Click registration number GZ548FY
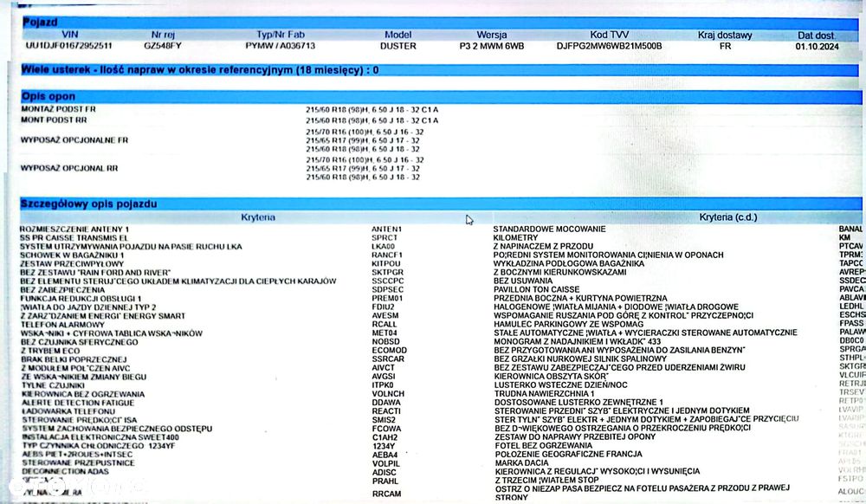This screenshot has height=504, width=866. coord(163,46)
